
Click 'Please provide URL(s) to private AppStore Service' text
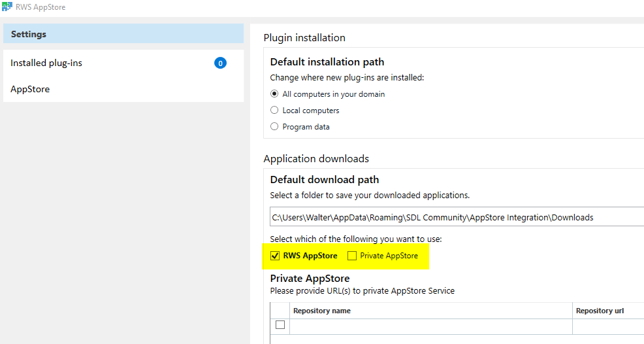[x=362, y=291]
